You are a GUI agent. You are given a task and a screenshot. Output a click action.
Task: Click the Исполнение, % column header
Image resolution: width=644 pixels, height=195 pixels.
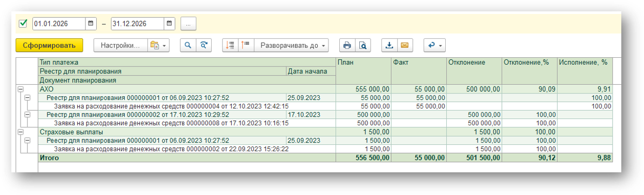pyautogui.click(x=585, y=71)
